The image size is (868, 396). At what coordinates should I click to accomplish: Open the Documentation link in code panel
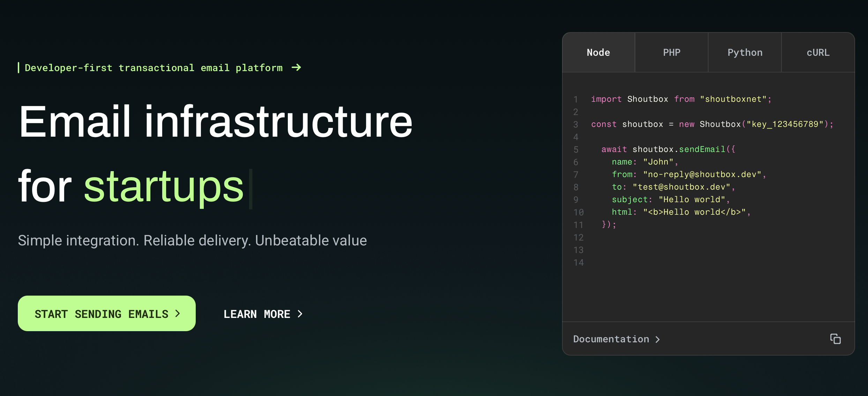click(617, 339)
